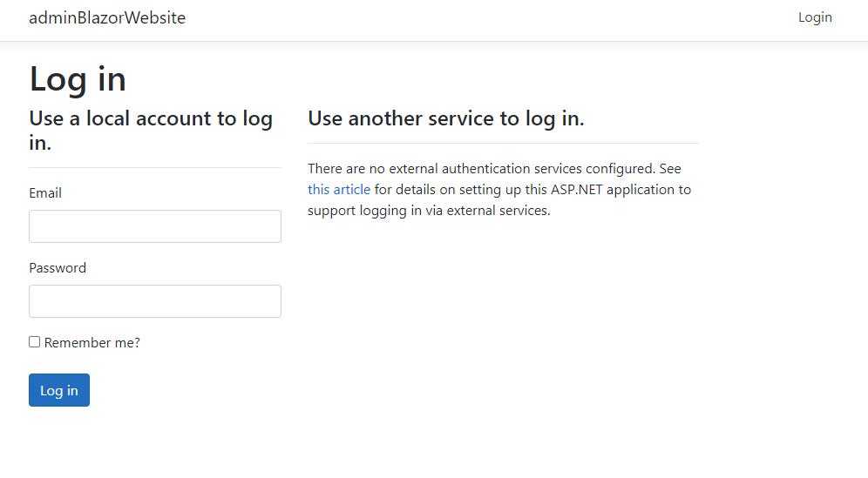Screen dimensions: 868x478
Task: Click the divider under the local account heading
Action: [155, 168]
